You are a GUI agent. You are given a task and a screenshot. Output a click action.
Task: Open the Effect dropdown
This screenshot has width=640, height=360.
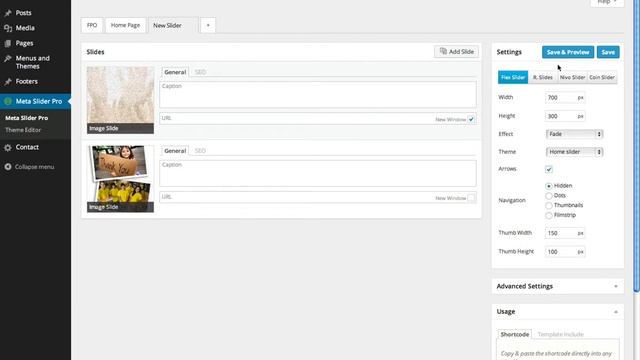click(574, 134)
